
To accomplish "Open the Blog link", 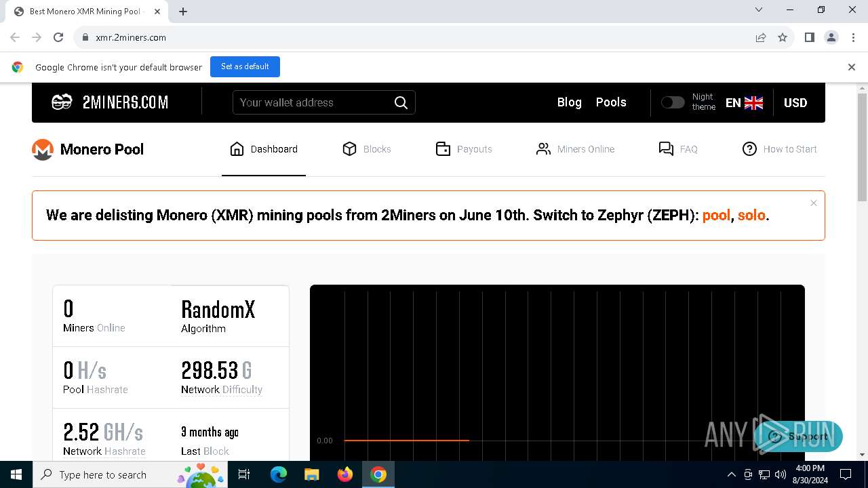I will [570, 102].
